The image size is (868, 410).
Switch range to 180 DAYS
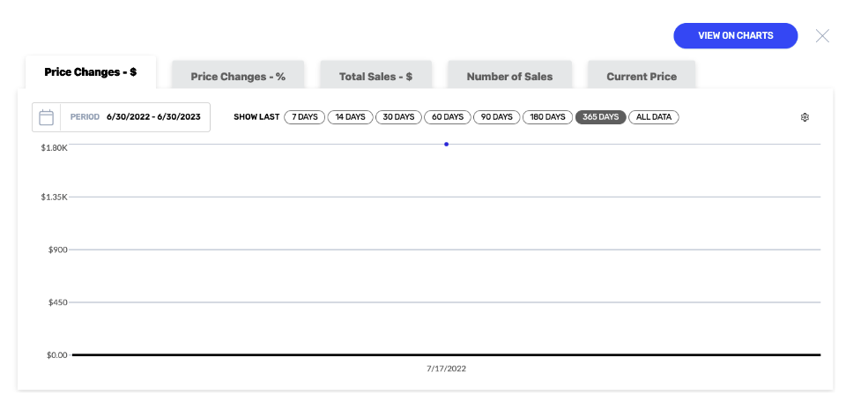(547, 117)
